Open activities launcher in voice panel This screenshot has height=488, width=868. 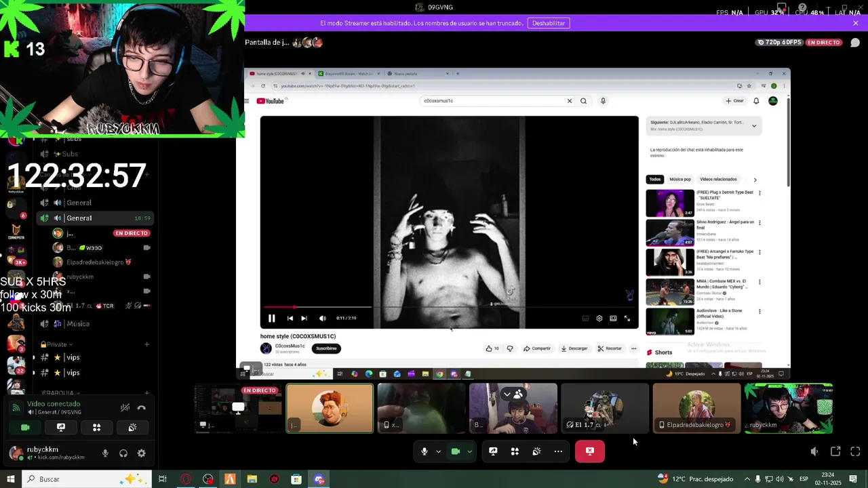tap(96, 428)
